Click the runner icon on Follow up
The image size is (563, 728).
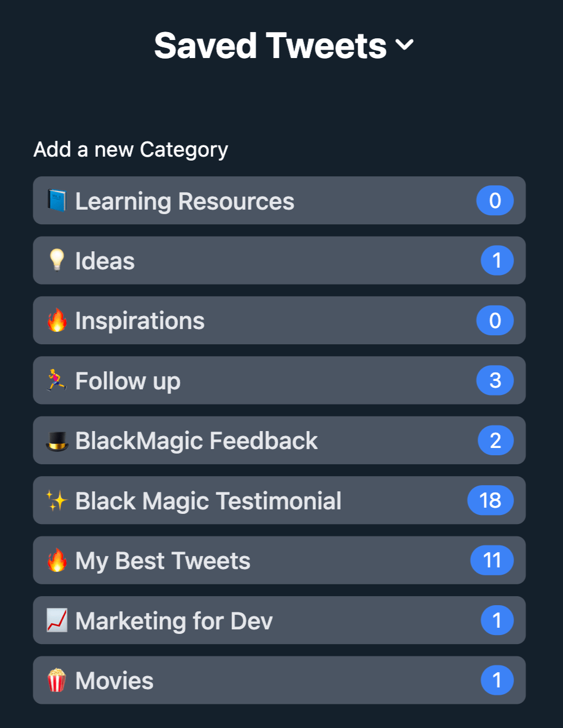57,380
